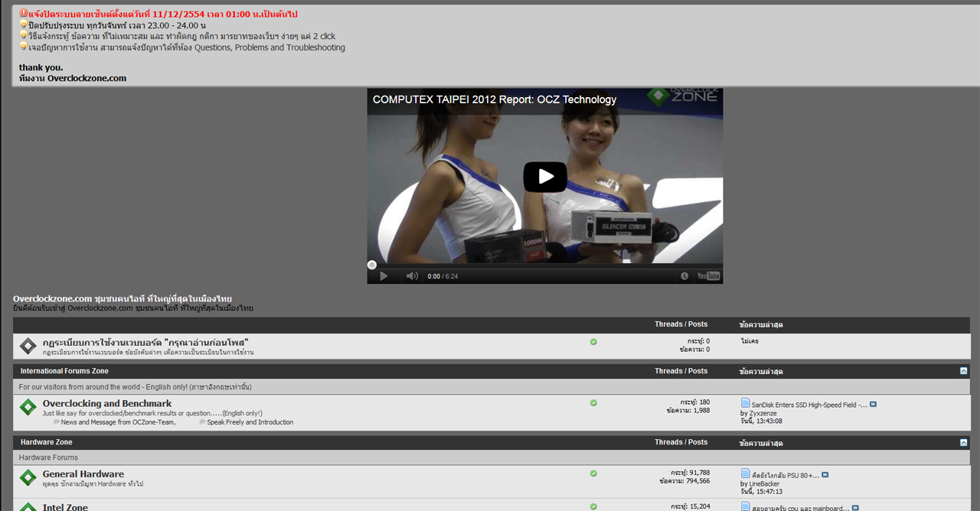Image resolution: width=980 pixels, height=511 pixels.
Task: Click the video progress scrubber handle
Action: click(372, 265)
